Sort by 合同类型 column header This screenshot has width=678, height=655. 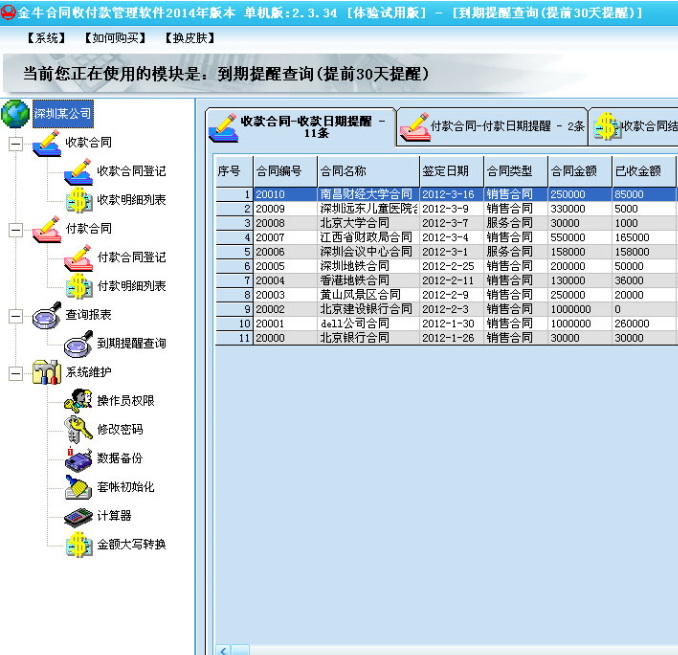pos(516,171)
